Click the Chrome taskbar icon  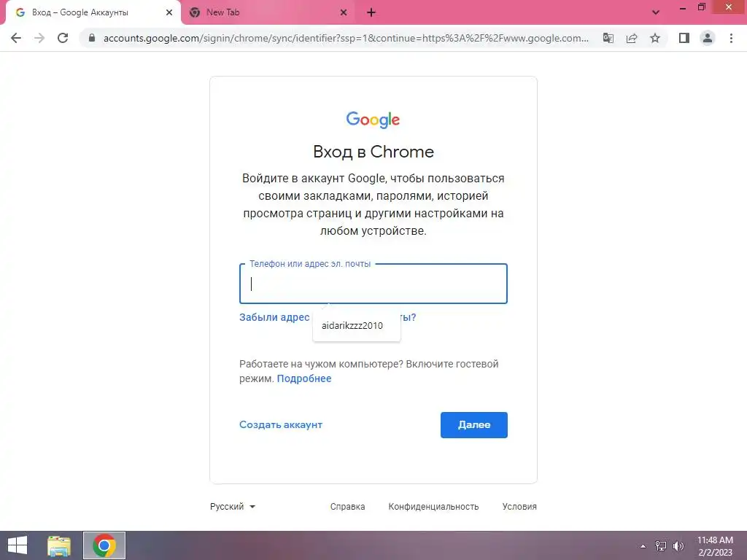(104, 545)
